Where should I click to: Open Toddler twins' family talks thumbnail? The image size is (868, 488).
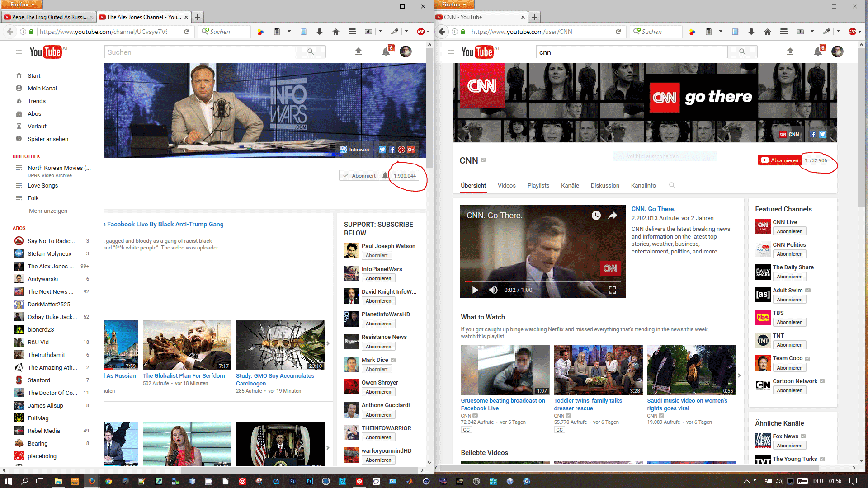tap(598, 370)
